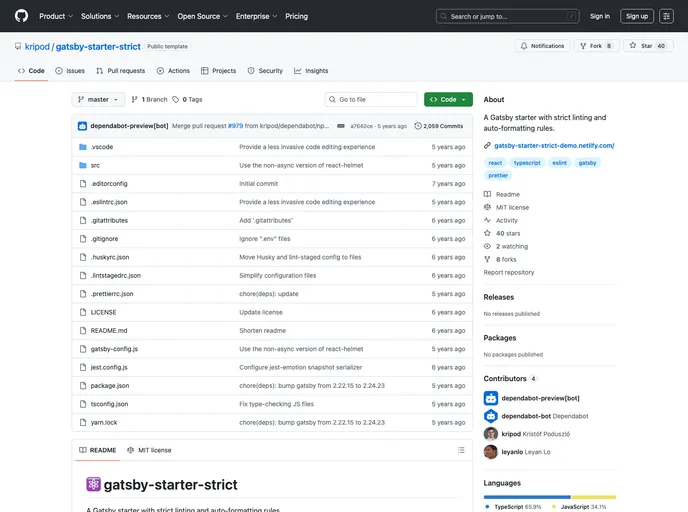Viewport: 688px width, 512px height.
Task: Open the Resources dropdown menu
Action: click(x=148, y=16)
